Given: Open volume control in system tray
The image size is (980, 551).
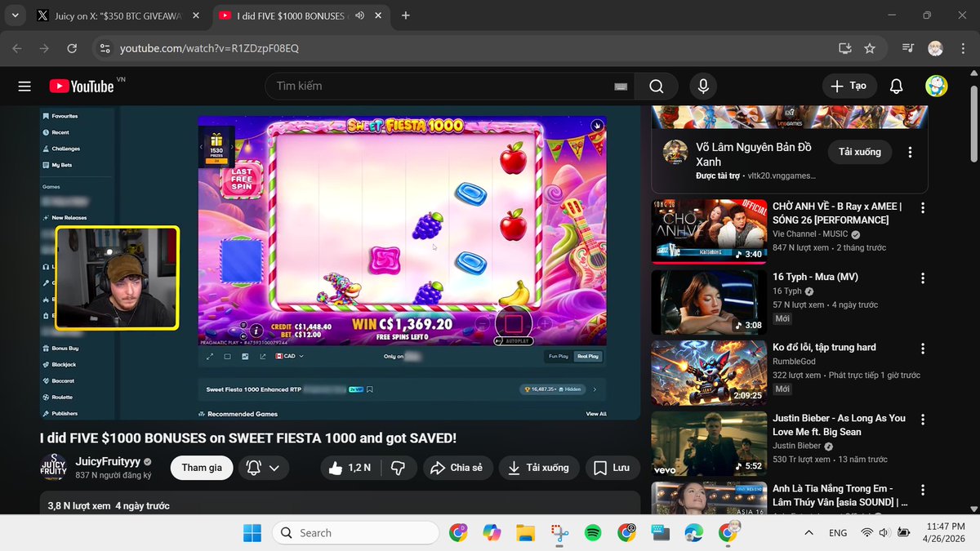Looking at the screenshot, I should point(884,533).
